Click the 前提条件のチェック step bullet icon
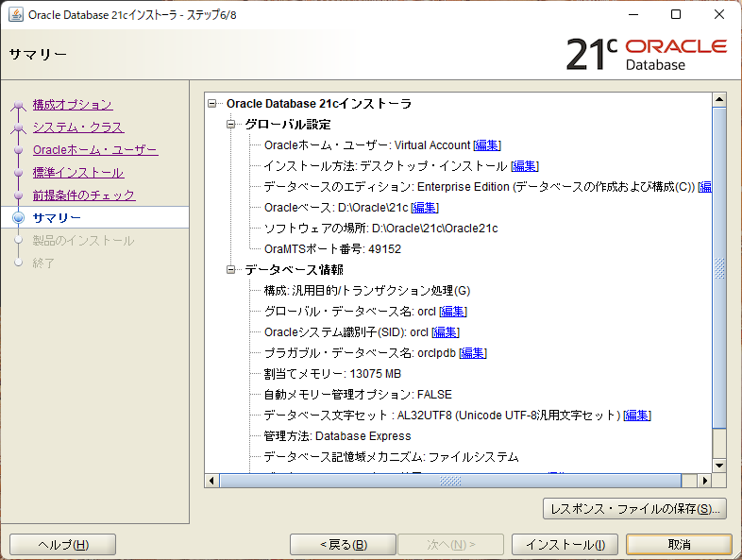Screen dimensions: 742x560 pos(19,195)
